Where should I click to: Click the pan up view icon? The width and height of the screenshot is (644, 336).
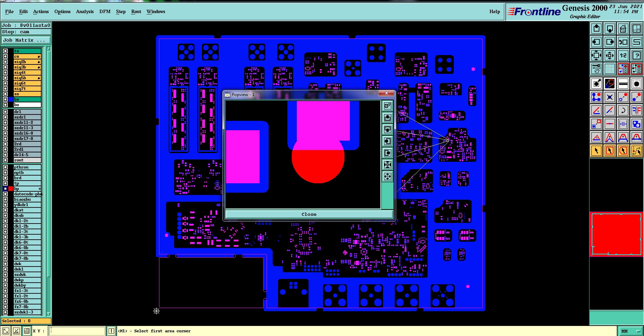point(596,29)
